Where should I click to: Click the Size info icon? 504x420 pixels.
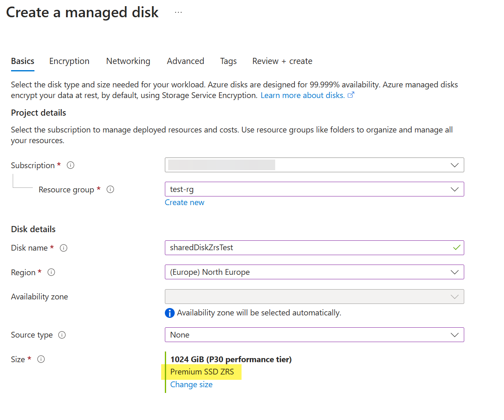click(x=41, y=359)
